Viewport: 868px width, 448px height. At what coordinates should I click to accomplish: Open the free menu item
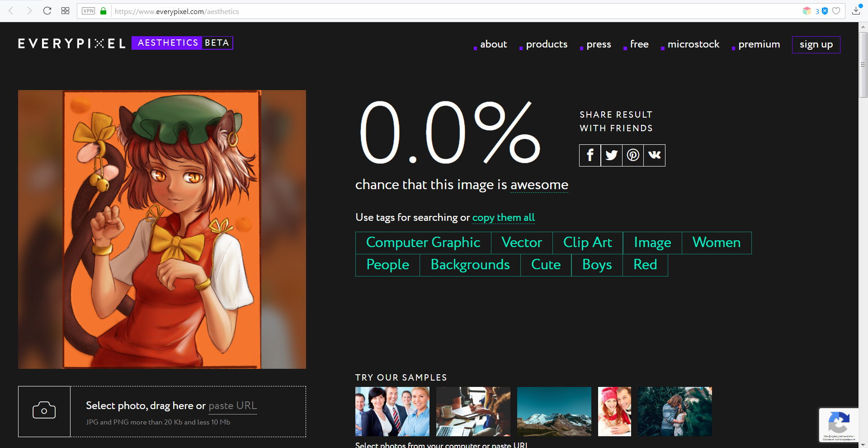[x=639, y=44]
